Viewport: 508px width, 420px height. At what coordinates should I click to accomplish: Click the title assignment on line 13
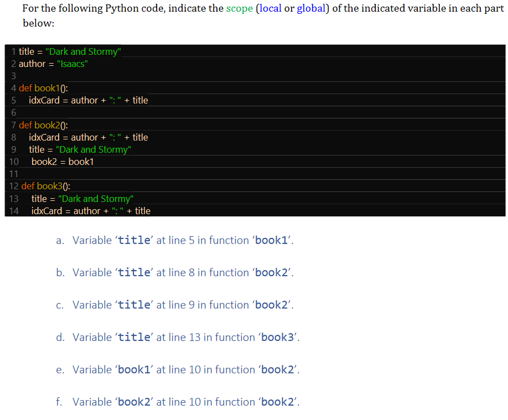click(82, 199)
